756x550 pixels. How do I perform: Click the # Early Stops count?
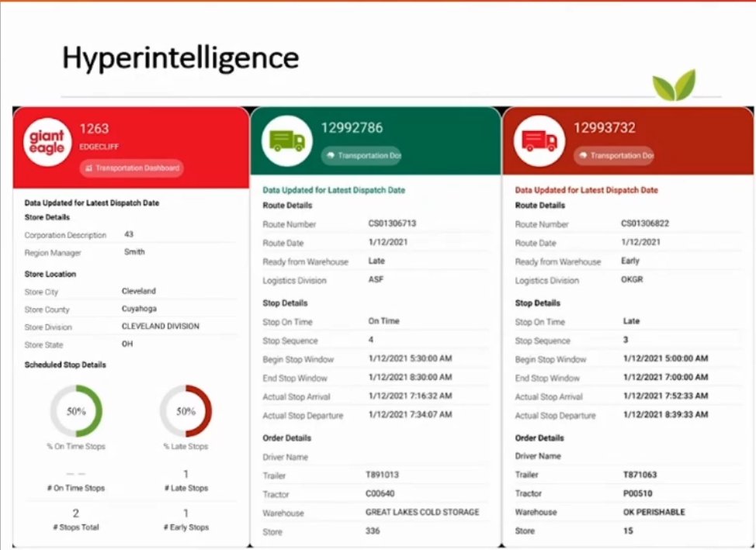click(x=186, y=513)
